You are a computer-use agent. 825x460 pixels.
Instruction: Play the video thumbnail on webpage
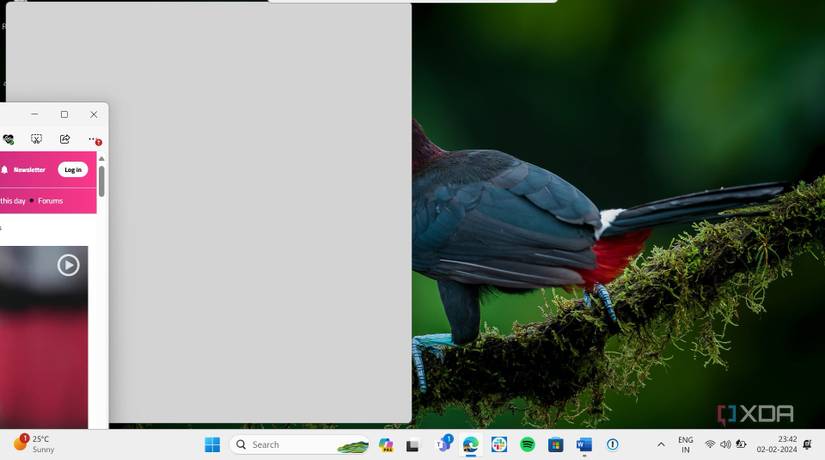(68, 265)
